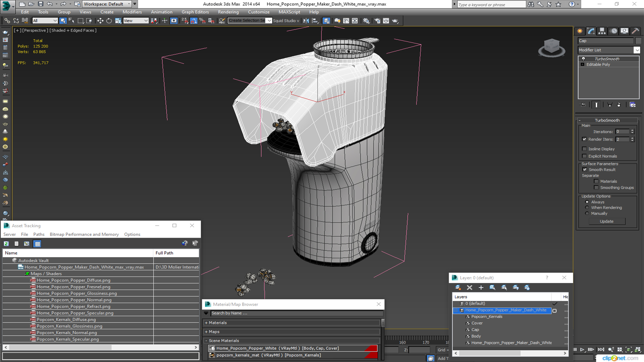This screenshot has height=362, width=644.
Task: Click the Mirror tool icon
Action: 306,21
